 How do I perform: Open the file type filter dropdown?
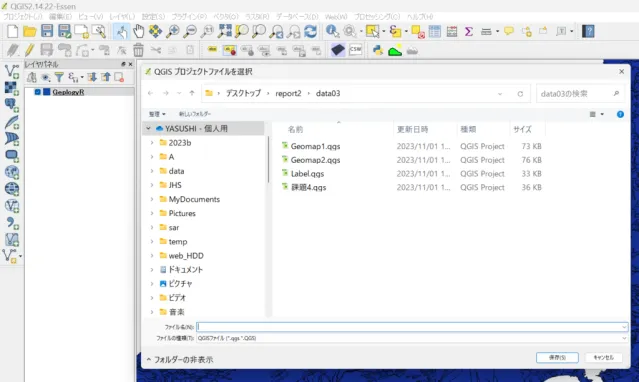tap(412, 338)
